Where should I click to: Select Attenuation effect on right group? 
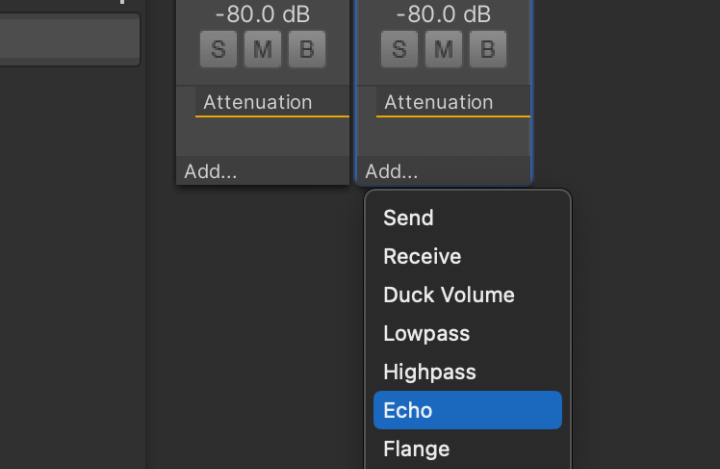[x=439, y=102]
